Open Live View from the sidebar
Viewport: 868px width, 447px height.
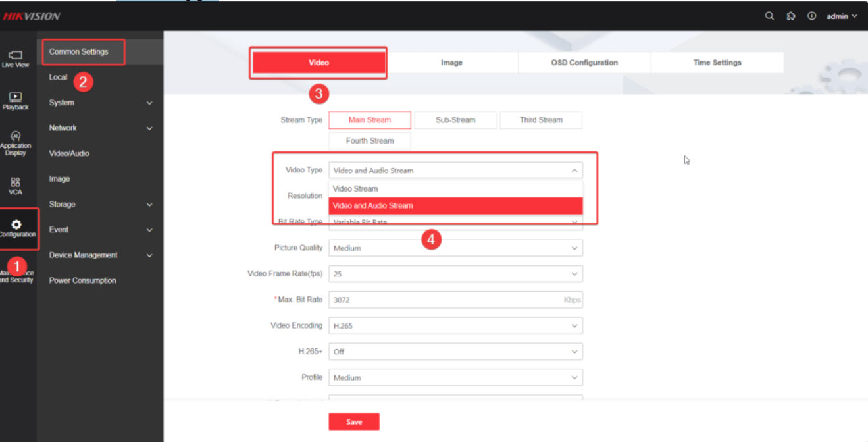pos(16,59)
